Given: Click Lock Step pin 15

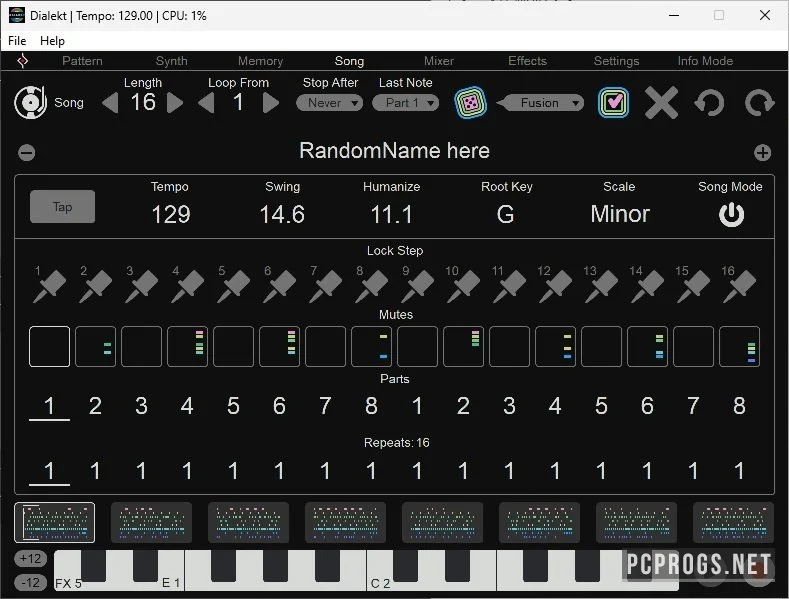Looking at the screenshot, I should click(x=693, y=286).
